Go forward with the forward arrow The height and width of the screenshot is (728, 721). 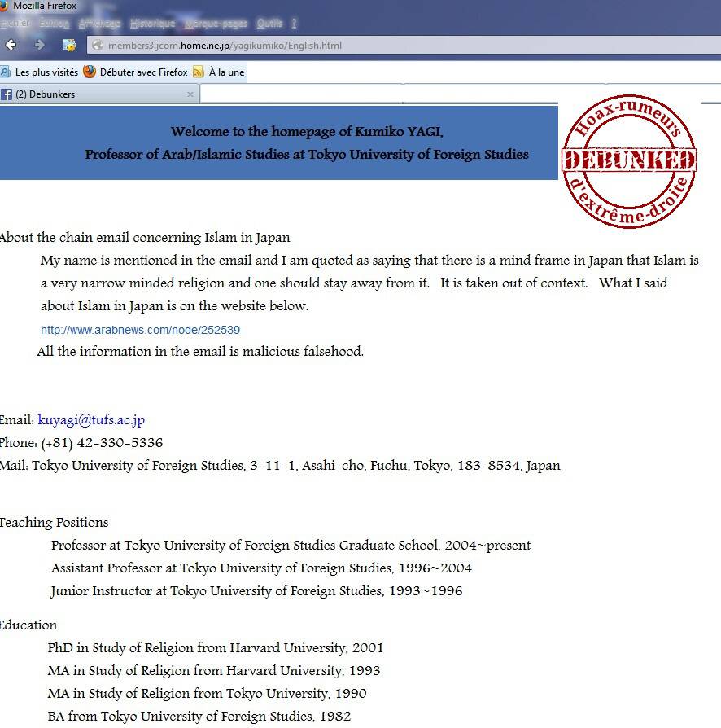[40, 45]
